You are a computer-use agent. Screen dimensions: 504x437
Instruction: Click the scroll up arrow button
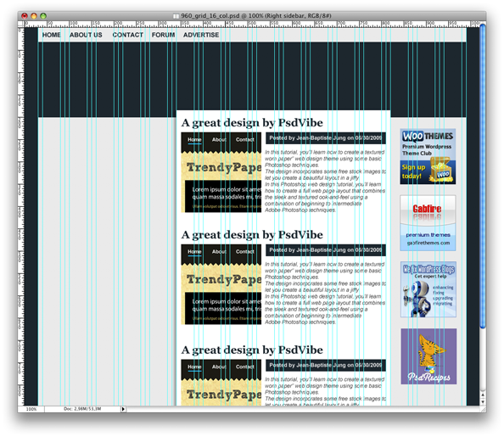tap(483, 395)
